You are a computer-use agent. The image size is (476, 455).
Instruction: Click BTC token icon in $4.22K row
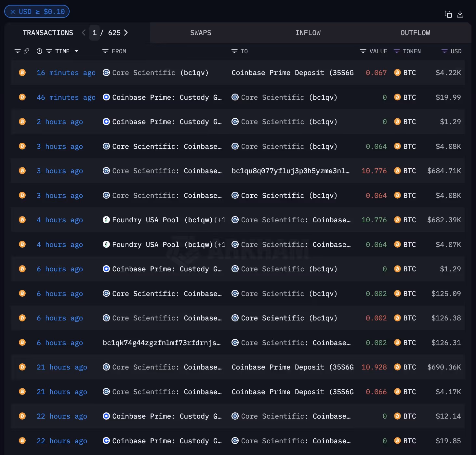pyautogui.click(x=397, y=72)
